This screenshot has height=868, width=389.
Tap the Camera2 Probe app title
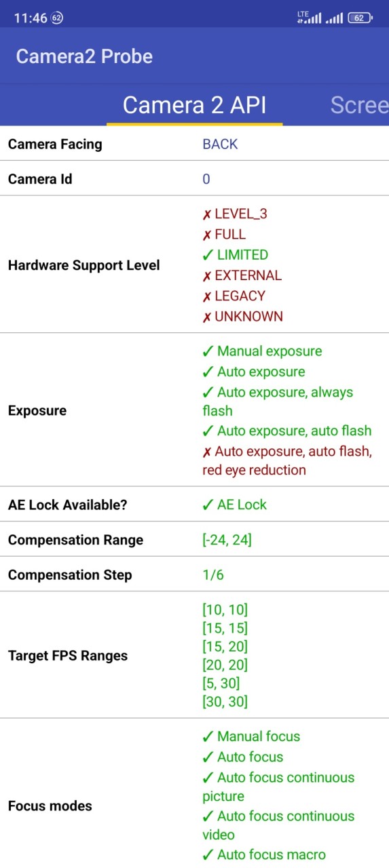84,56
